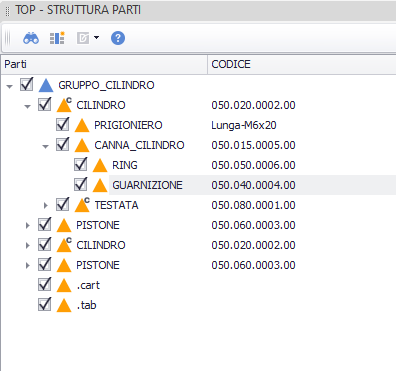396x371 pixels.
Task: Click the blue triangle of GRUPPO_CILINDRO
Action: (x=46, y=85)
